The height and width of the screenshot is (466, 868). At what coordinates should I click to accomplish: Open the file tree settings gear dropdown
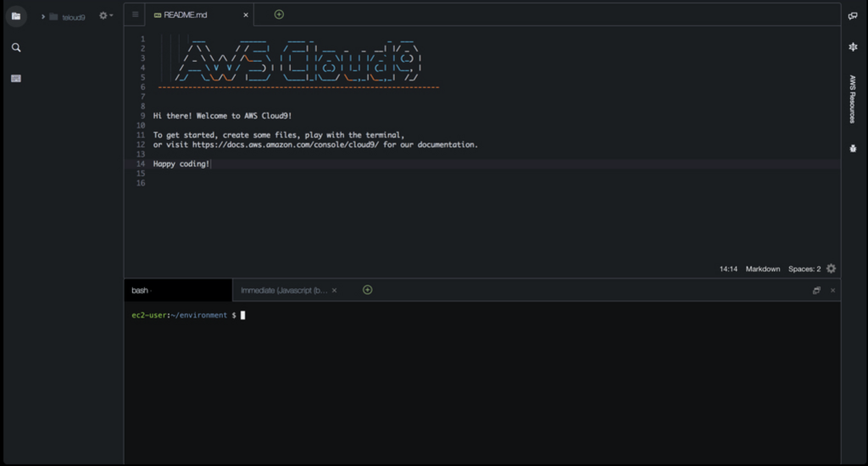105,15
